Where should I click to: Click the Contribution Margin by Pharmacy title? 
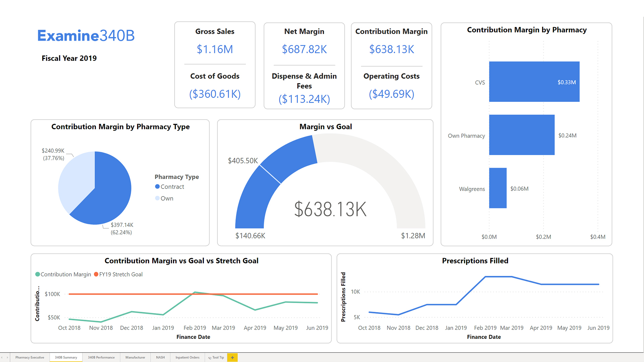tap(527, 30)
